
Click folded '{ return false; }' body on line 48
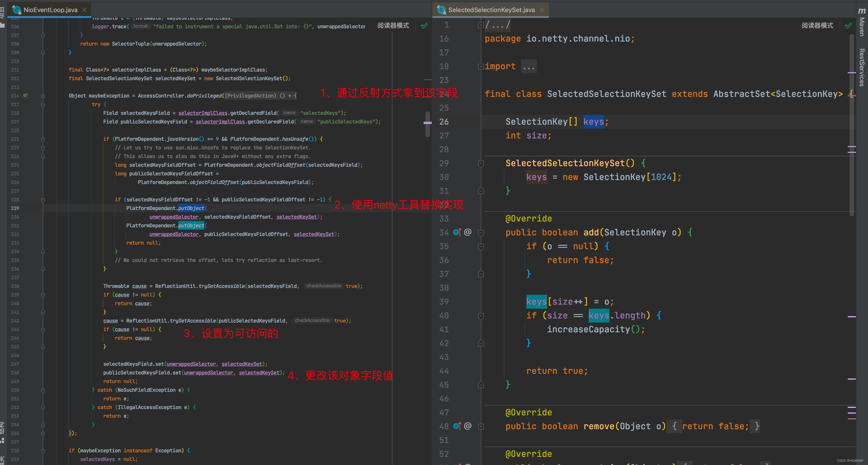pyautogui.click(x=713, y=426)
